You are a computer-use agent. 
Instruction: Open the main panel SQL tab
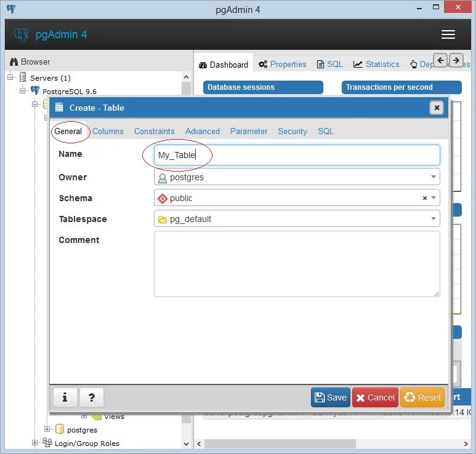329,65
